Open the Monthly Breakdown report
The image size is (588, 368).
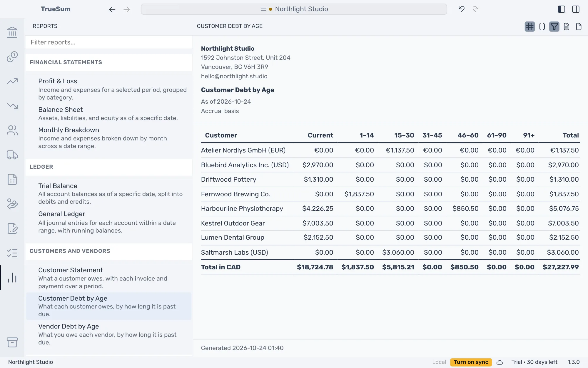click(109, 138)
